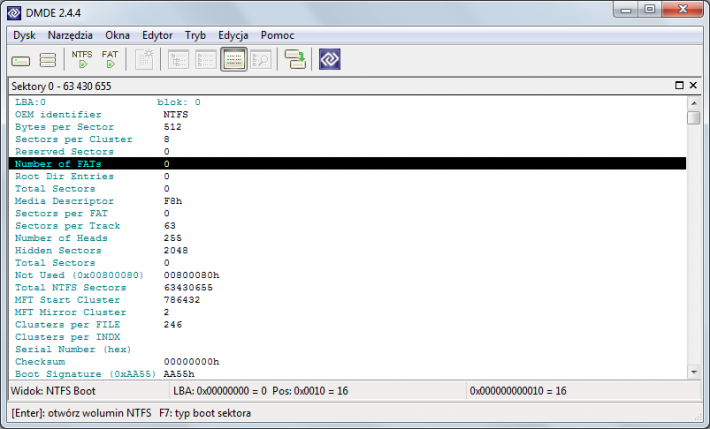Click the DMDE title bar application icon
Screen dimensions: 710x429
pos(14,13)
